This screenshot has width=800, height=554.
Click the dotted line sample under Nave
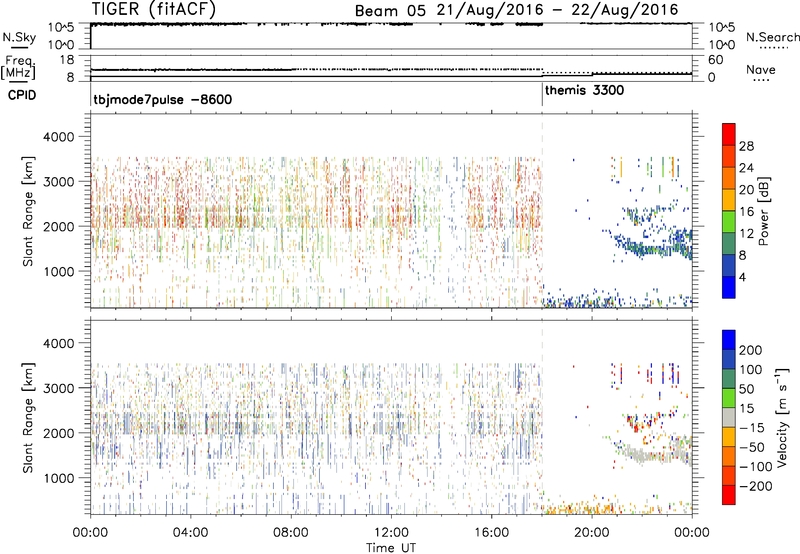tap(762, 81)
